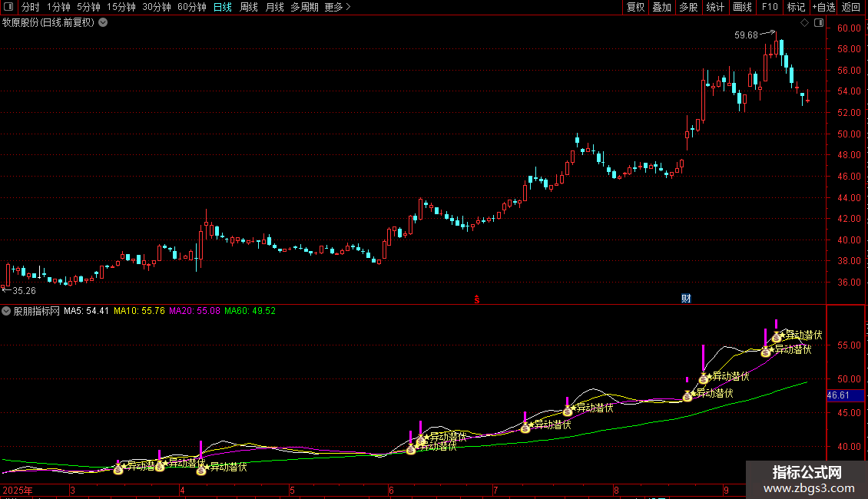Click the 股朋指标网 indicator name
Screen dimensions: 868x499
(x=37, y=311)
